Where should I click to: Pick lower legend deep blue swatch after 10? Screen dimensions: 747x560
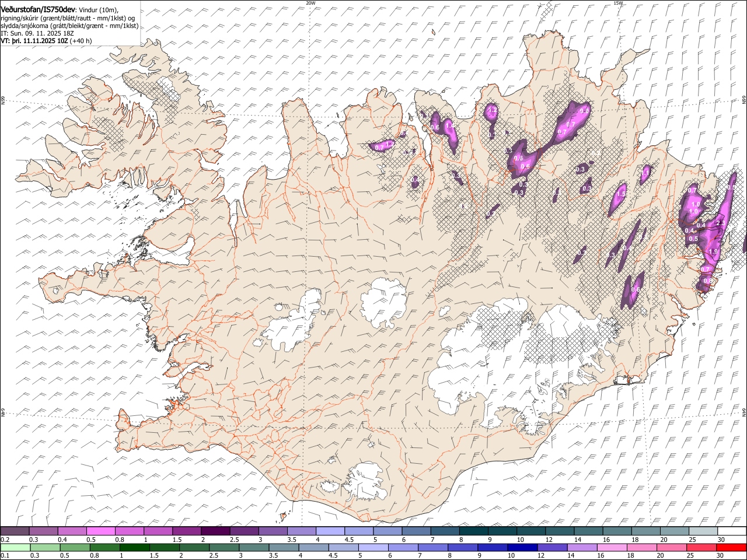(522, 547)
